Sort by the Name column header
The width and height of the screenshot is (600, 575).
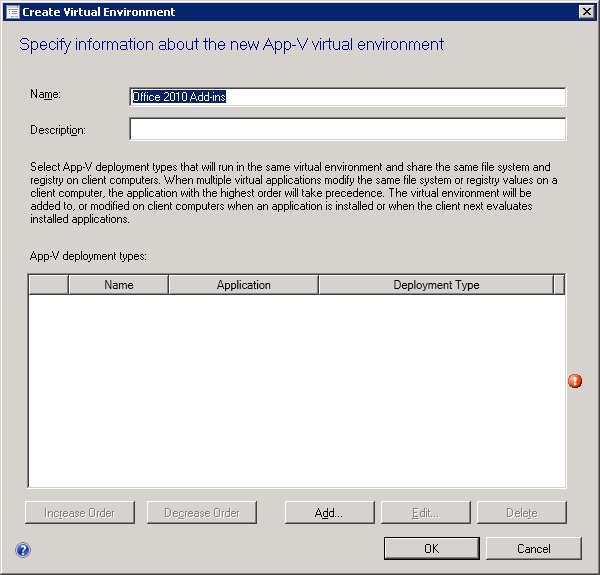click(x=118, y=285)
